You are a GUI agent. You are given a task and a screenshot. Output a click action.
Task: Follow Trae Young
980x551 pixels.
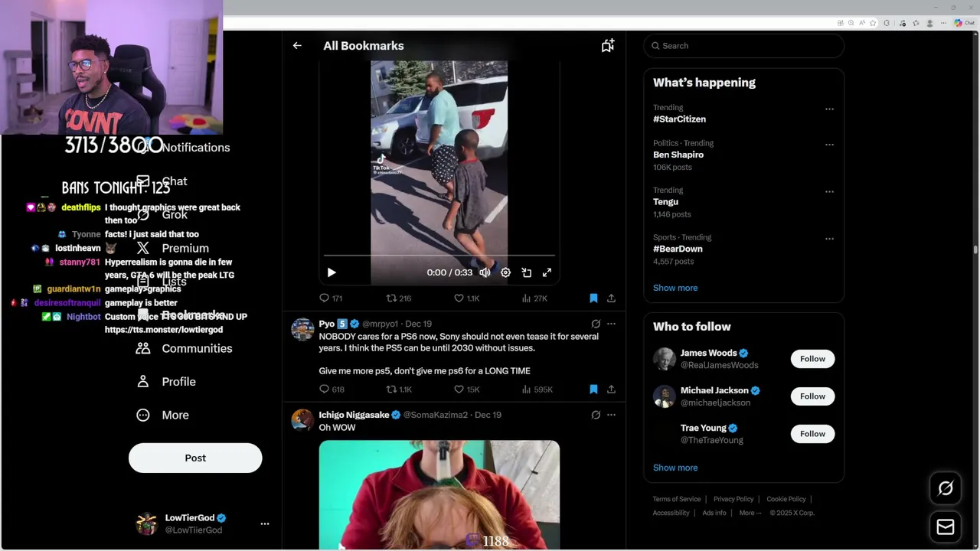point(812,434)
